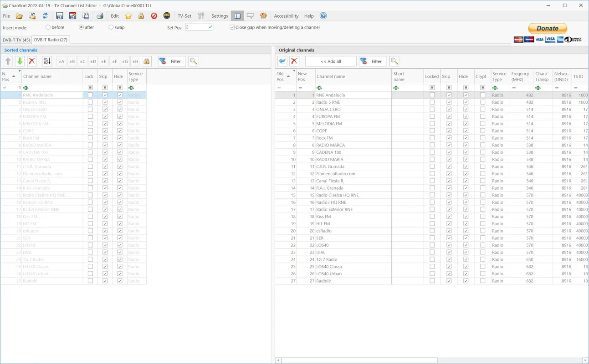Toggle the split view layout icon

click(237, 16)
